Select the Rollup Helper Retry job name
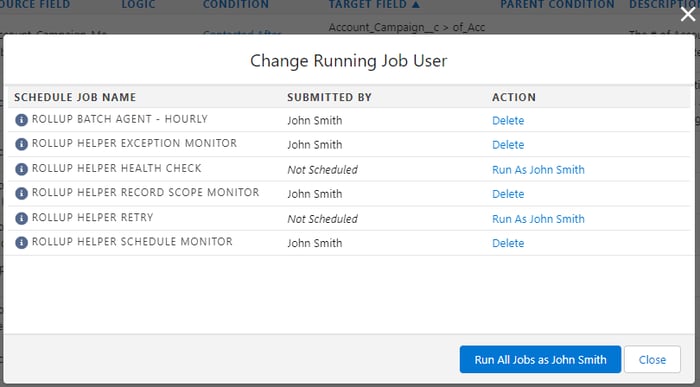 tap(92, 217)
